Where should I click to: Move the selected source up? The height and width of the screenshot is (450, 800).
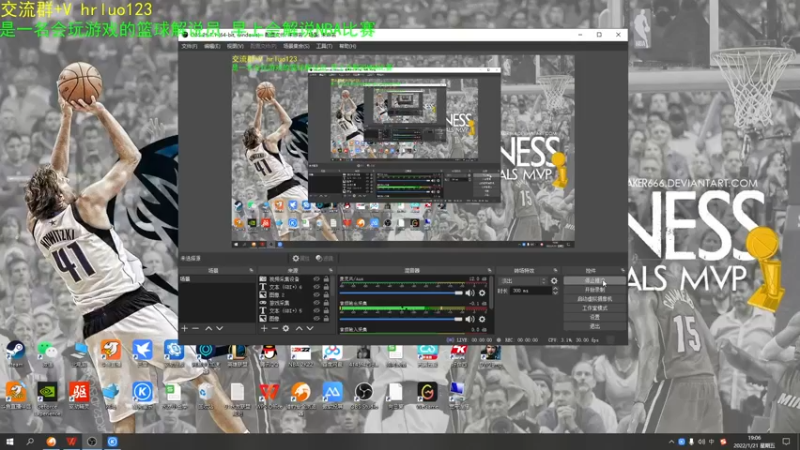(x=299, y=329)
